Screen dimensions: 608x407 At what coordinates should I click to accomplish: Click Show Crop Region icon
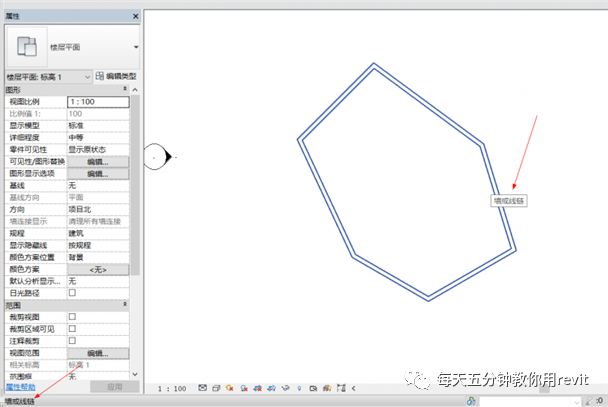click(x=271, y=388)
